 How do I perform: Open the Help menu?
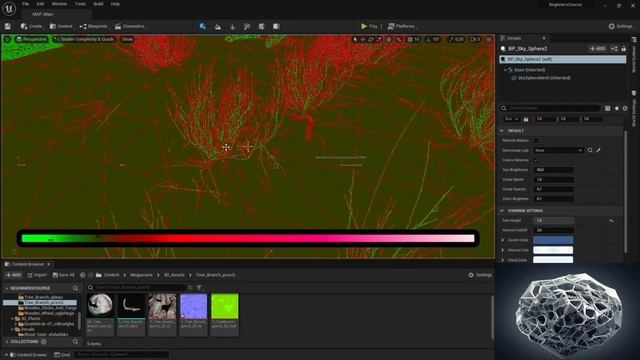[116, 4]
